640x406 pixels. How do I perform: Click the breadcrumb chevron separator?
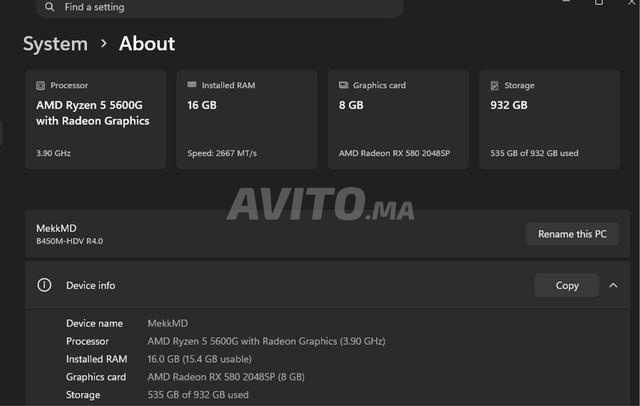[104, 43]
